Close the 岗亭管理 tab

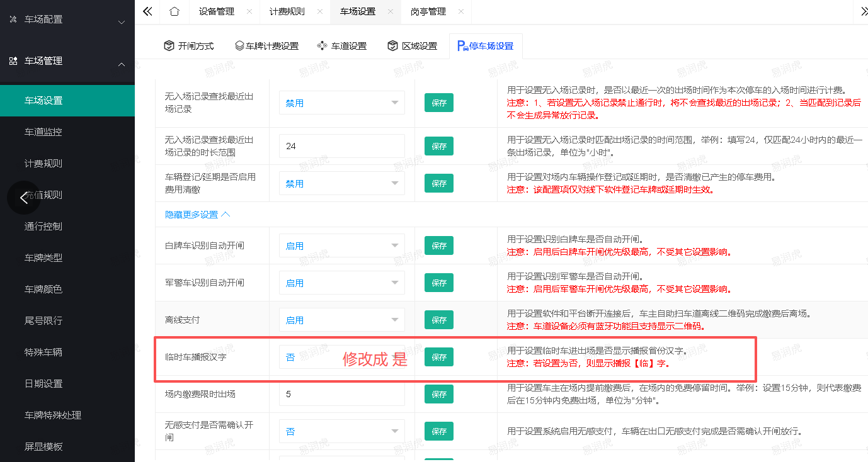(x=461, y=11)
